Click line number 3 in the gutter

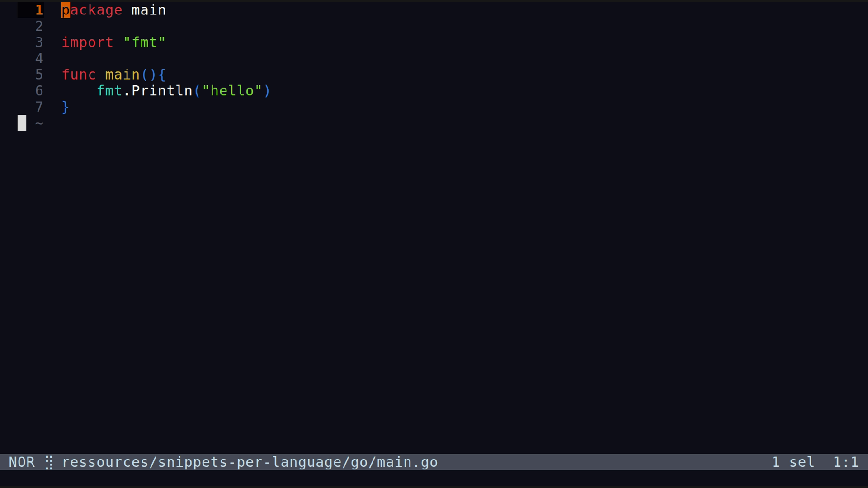pos(39,42)
